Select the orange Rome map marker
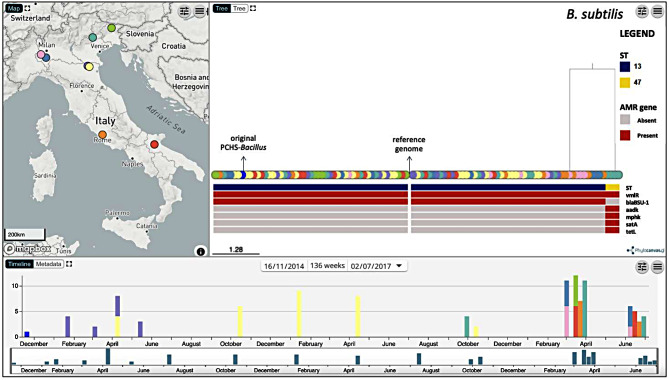This screenshot has height=380, width=669. (102, 135)
